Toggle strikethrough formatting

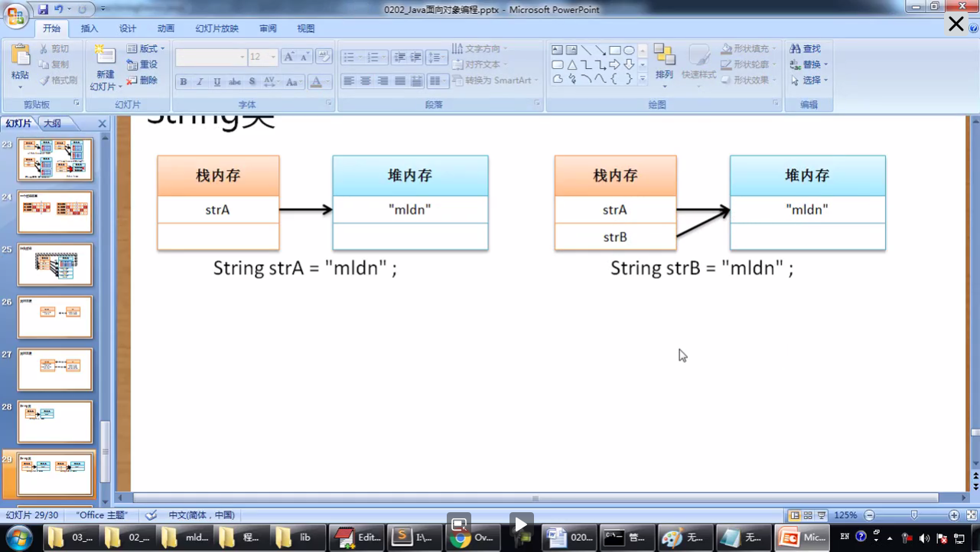coord(235,82)
